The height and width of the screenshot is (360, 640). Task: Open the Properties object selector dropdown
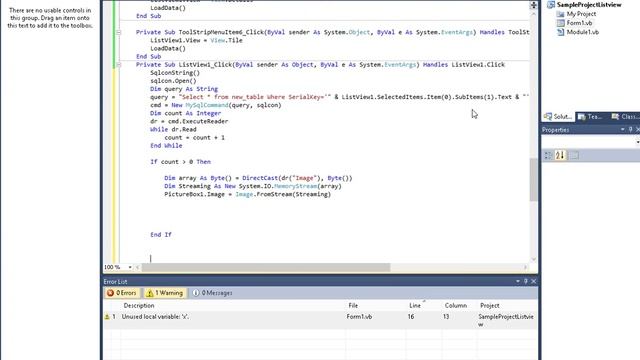click(638, 142)
